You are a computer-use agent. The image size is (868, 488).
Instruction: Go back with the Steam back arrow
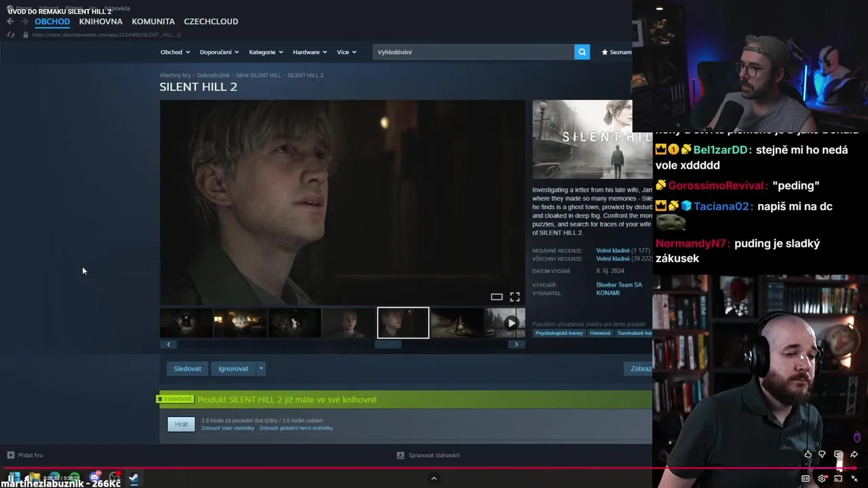pos(10,22)
